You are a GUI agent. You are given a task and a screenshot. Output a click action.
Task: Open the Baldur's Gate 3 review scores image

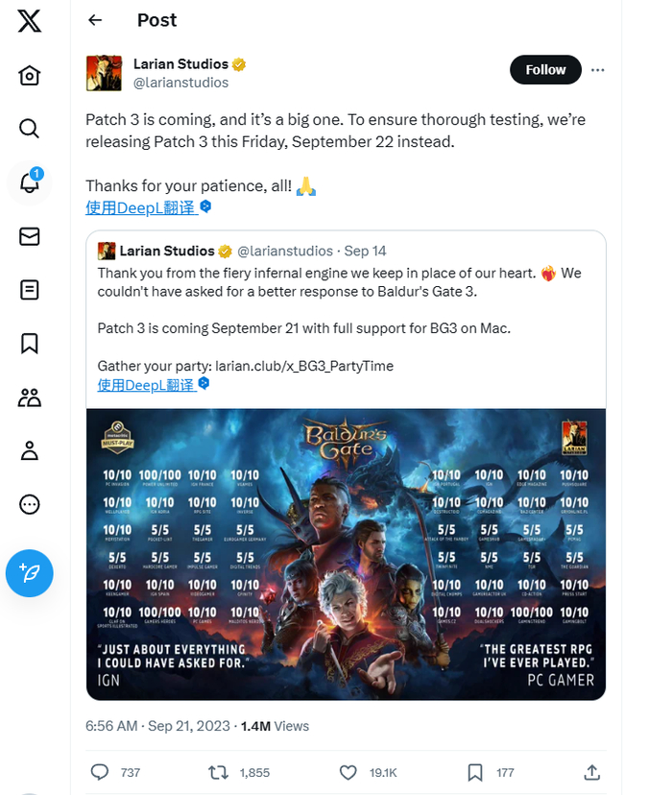pyautogui.click(x=347, y=554)
